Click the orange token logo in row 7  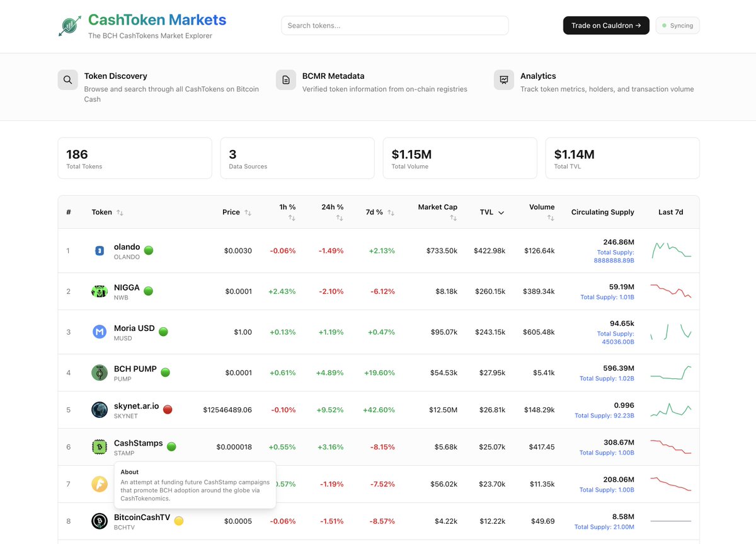[99, 484]
